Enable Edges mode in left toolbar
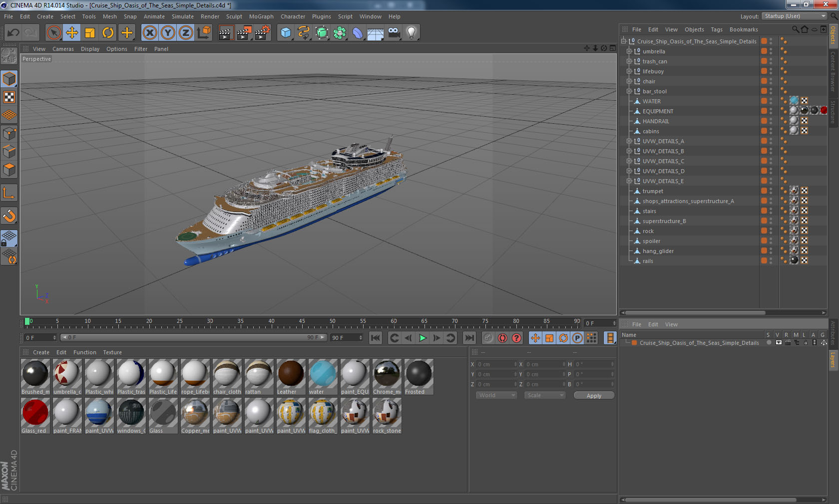 pos(9,151)
